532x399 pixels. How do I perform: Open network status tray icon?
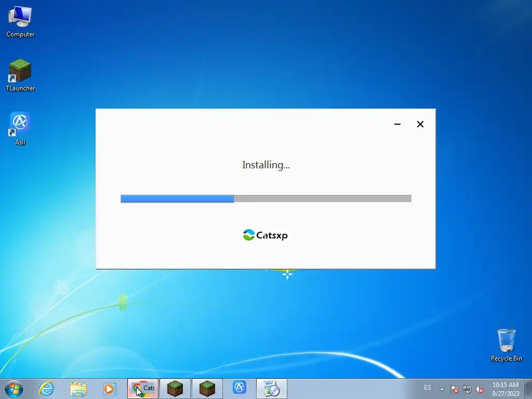(x=467, y=389)
